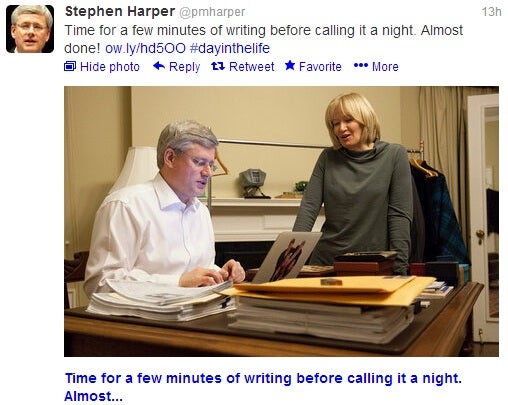Click the Reply arrow icon

159,66
